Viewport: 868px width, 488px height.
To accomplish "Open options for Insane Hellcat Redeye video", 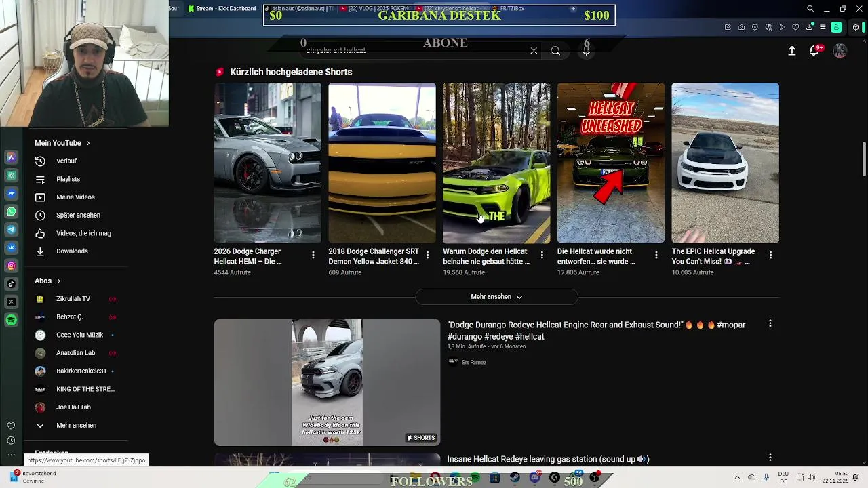I will (770, 458).
